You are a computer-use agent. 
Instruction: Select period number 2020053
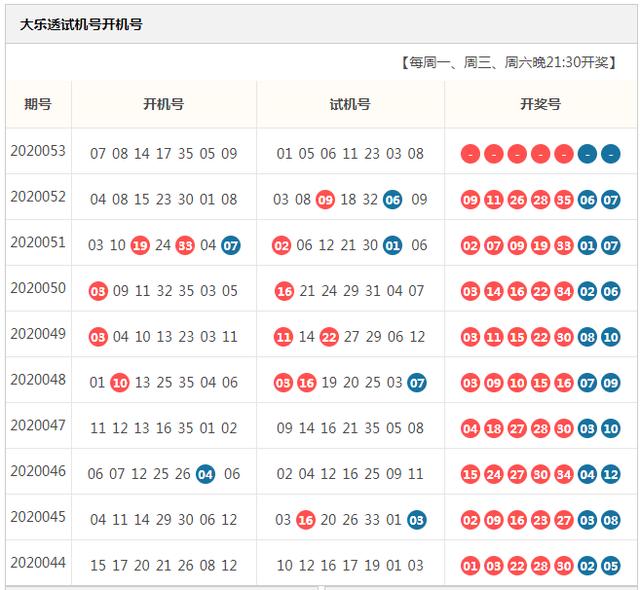coord(38,151)
